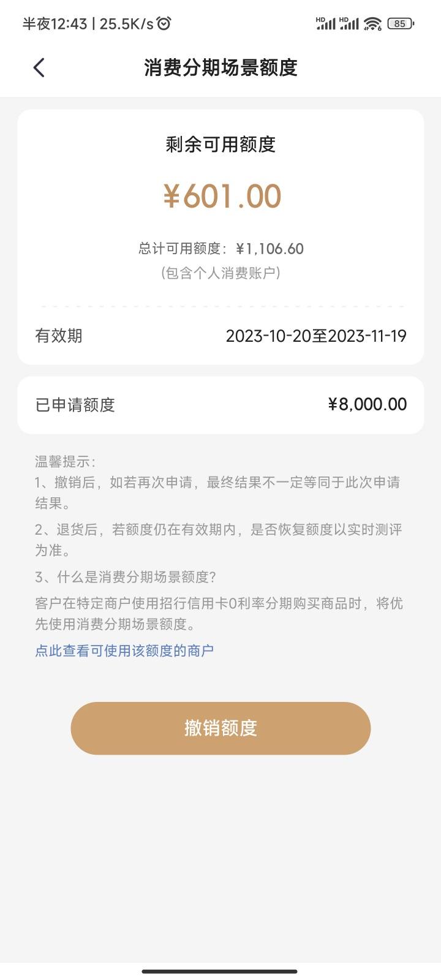Screen dimensions: 441x980
Task: Tap the 剩余可用额度 heading
Action: pos(221,145)
